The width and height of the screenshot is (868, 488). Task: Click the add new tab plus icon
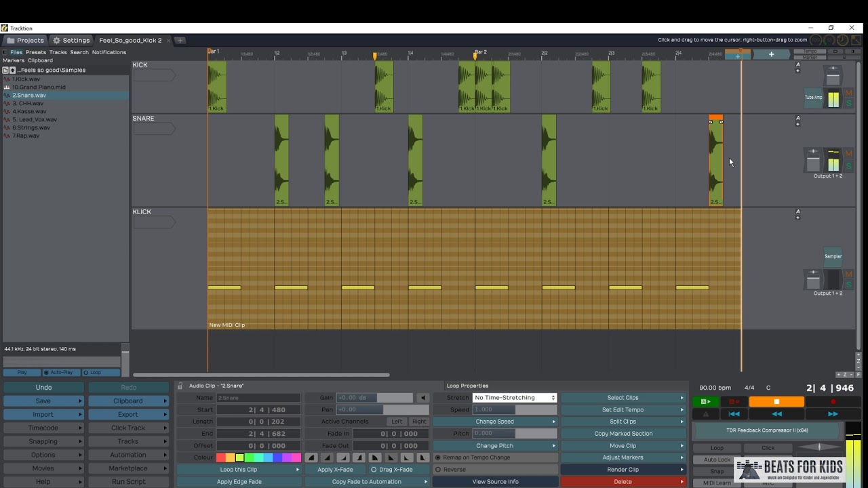[x=180, y=41]
